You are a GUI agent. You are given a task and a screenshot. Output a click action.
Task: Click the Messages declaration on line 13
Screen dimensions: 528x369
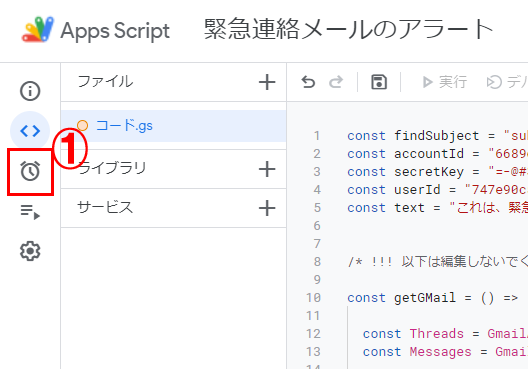point(445,351)
